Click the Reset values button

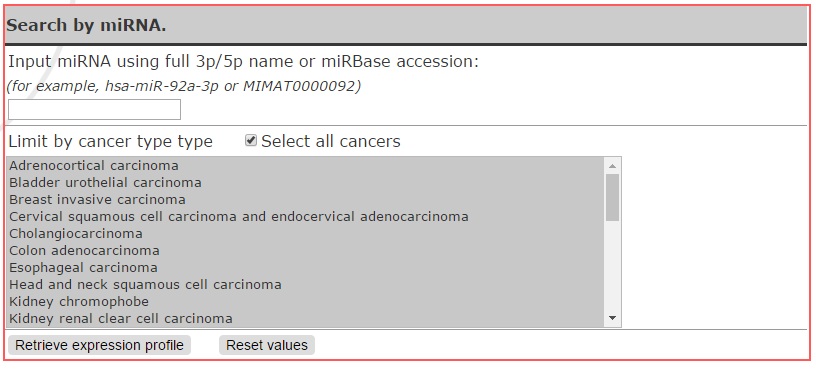(x=267, y=345)
